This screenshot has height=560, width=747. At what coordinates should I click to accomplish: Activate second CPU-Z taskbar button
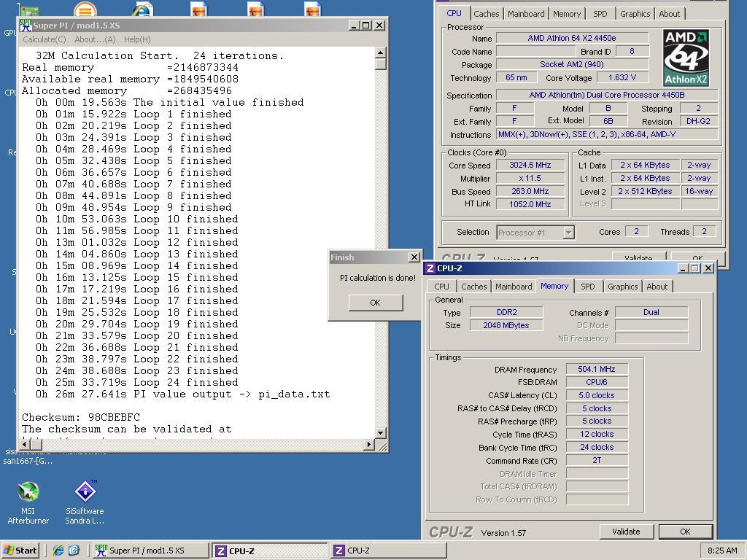point(388,551)
